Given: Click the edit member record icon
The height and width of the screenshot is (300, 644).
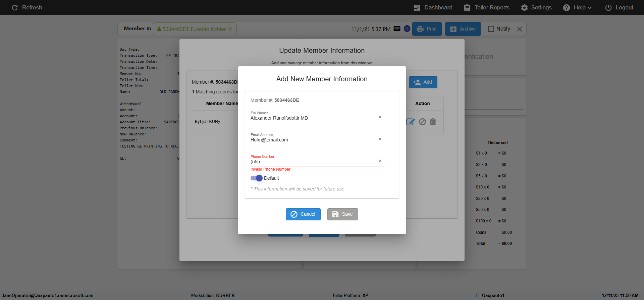Looking at the screenshot, I should [411, 122].
